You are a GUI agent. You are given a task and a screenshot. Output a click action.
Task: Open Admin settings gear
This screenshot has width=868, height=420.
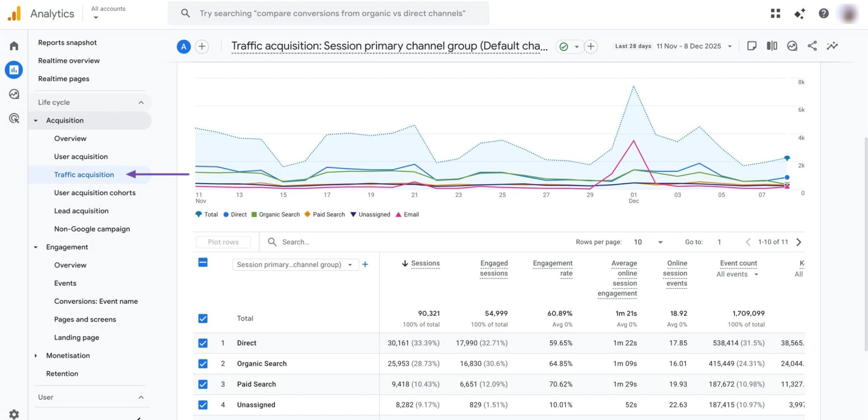click(x=14, y=414)
